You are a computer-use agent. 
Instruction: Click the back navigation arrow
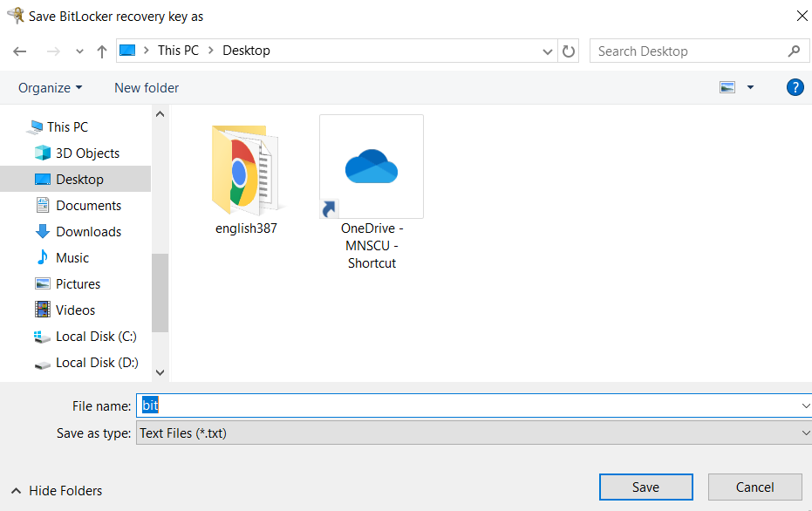point(20,51)
